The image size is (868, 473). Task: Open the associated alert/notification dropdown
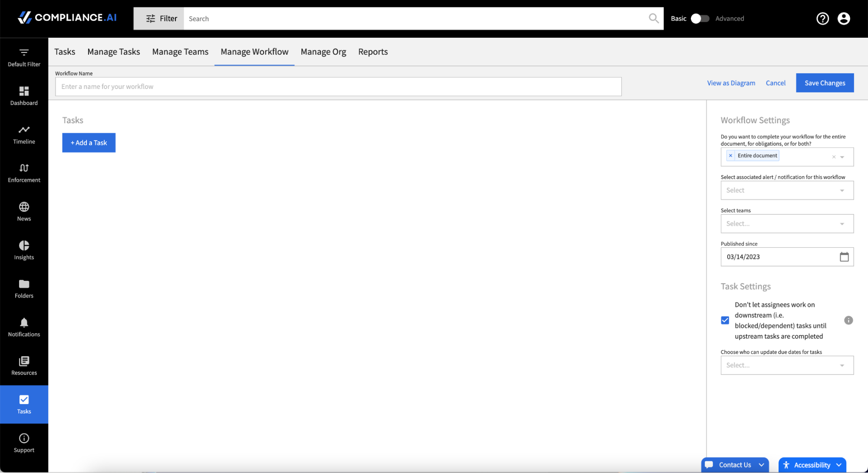click(x=787, y=191)
